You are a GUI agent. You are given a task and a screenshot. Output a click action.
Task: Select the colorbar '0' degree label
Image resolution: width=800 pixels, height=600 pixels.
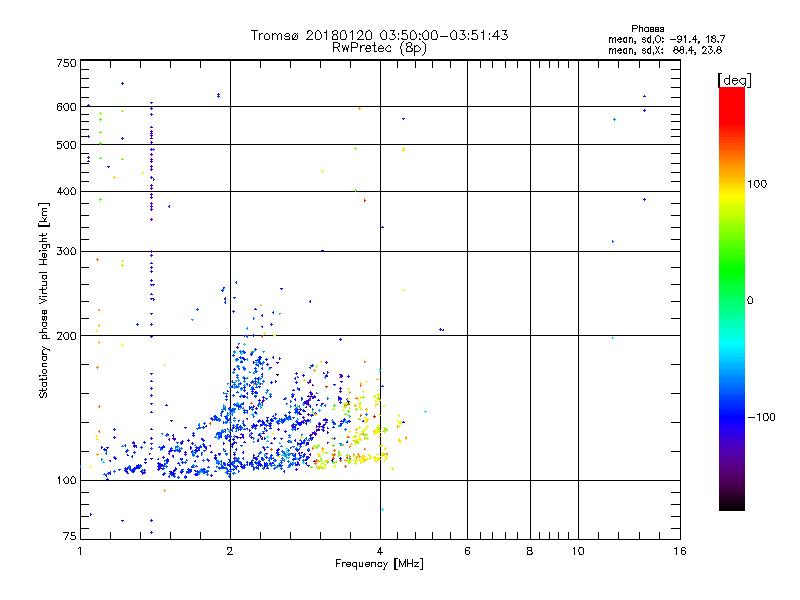click(x=750, y=301)
